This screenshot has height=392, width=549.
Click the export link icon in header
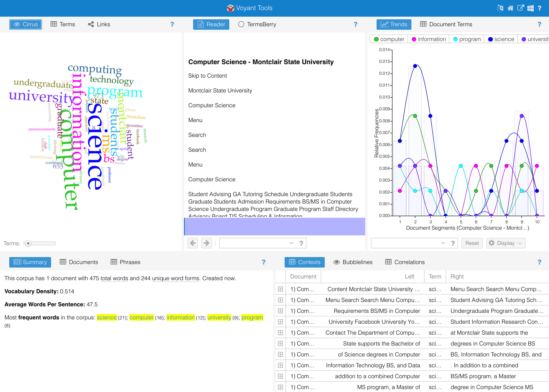tap(520, 8)
